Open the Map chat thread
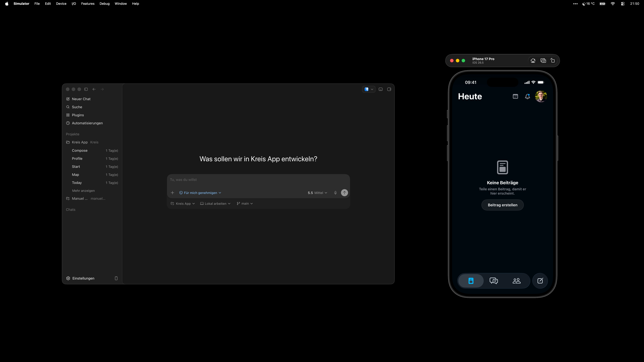The height and width of the screenshot is (362, 644). pyautogui.click(x=92, y=174)
